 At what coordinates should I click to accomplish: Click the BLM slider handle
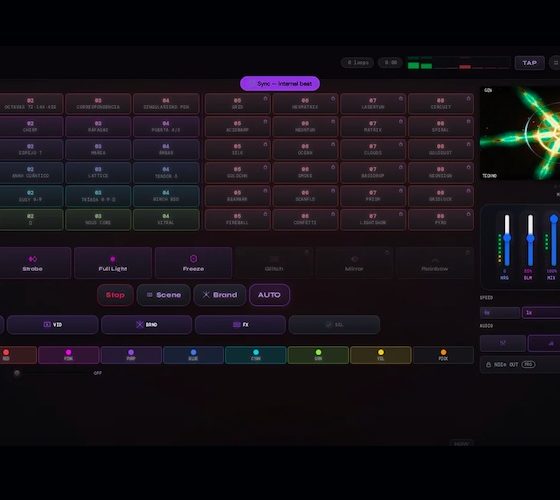coord(531,238)
